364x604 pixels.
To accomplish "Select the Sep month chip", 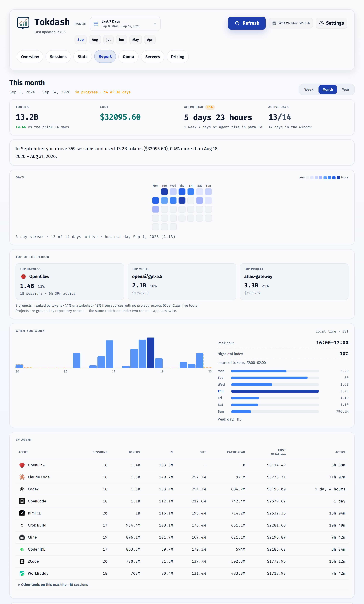I will (x=80, y=40).
